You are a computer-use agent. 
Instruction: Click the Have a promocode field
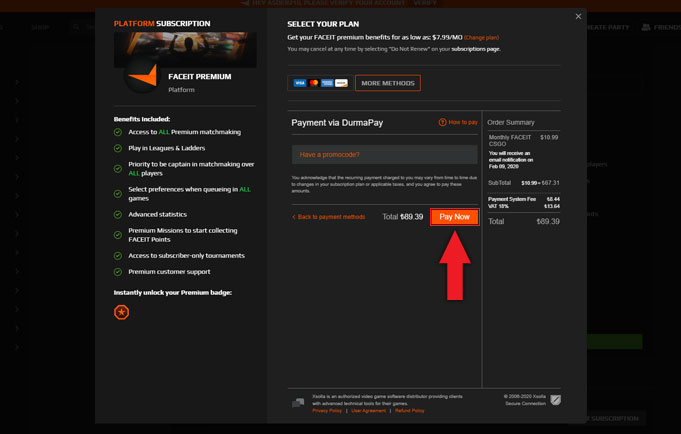click(384, 155)
